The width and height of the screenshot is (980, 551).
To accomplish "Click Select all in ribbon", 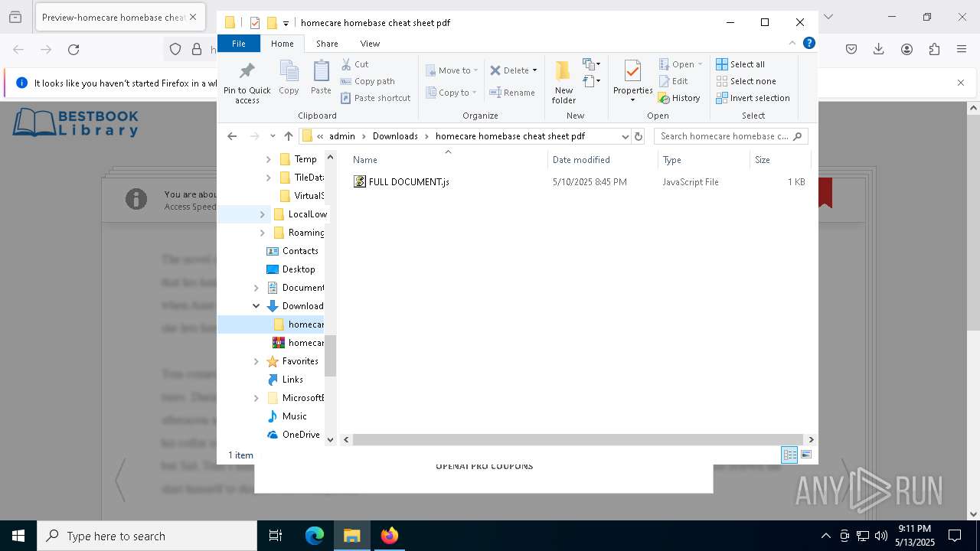I will (740, 64).
